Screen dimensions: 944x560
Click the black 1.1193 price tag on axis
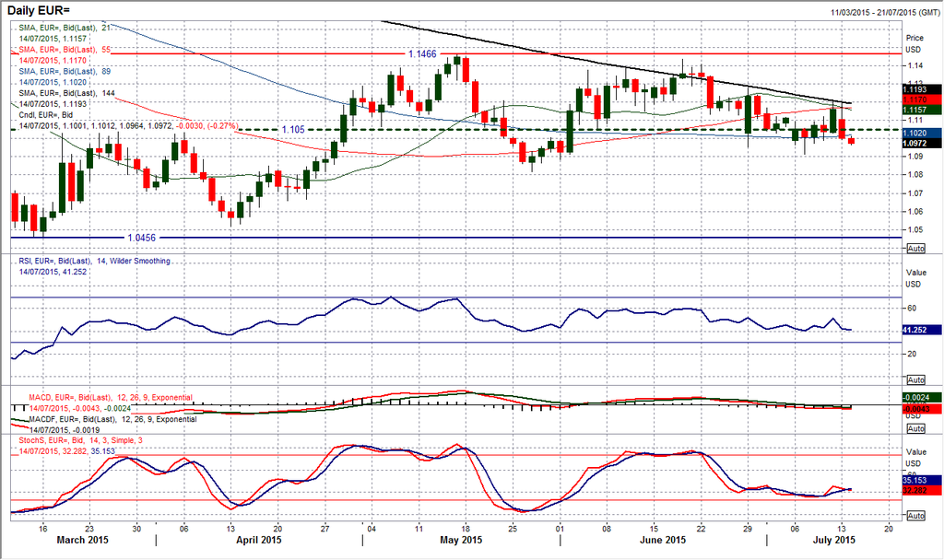coord(922,89)
